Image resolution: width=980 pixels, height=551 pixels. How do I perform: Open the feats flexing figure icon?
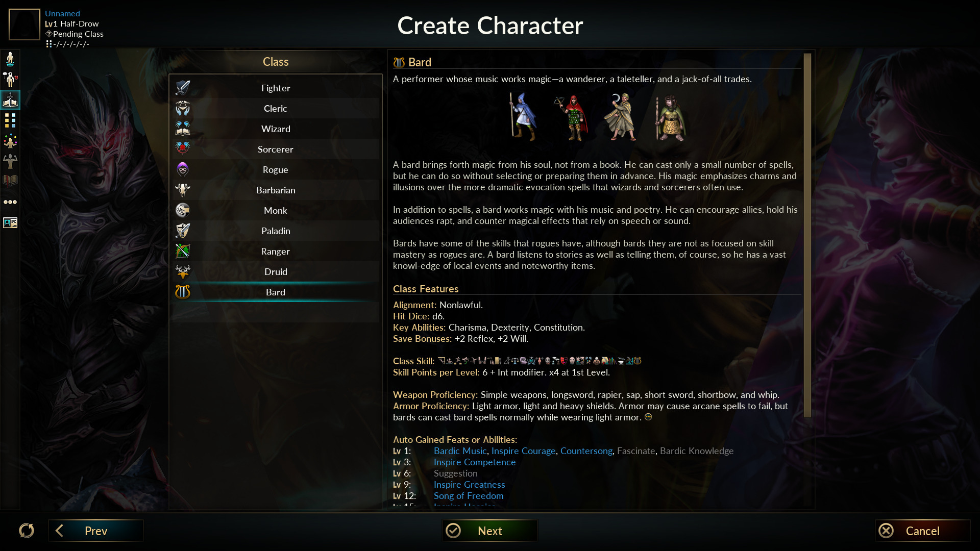[10, 161]
